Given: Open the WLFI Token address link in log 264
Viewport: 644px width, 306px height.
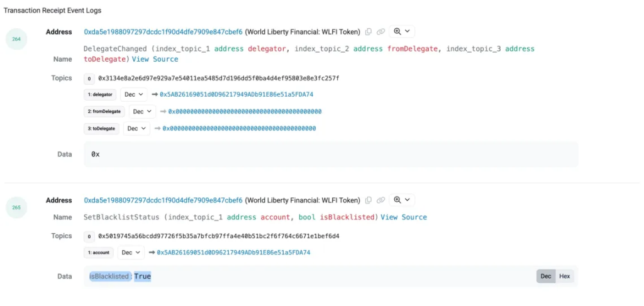Looking at the screenshot, I should coord(162,31).
